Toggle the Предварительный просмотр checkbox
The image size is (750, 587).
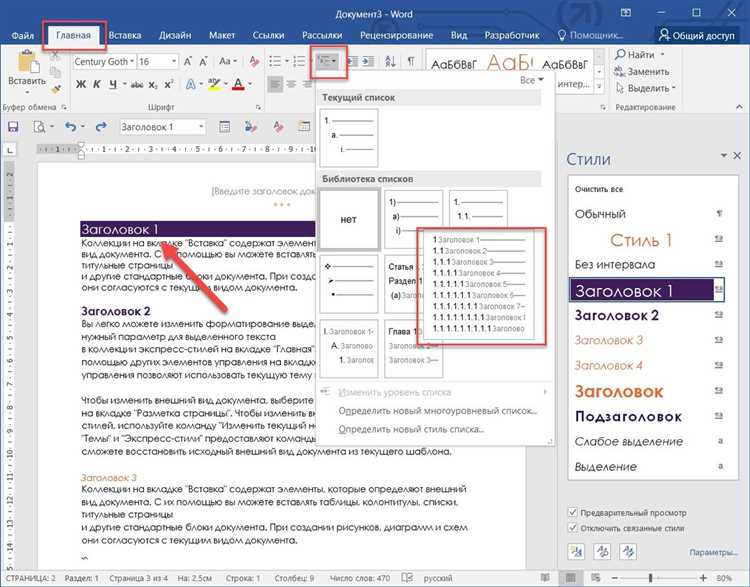point(572,510)
